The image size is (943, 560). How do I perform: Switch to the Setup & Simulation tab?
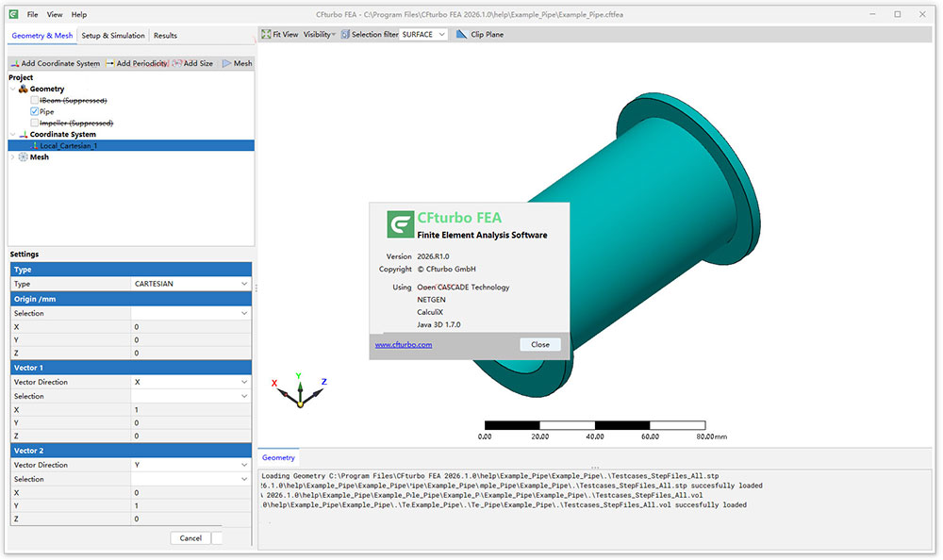(113, 36)
